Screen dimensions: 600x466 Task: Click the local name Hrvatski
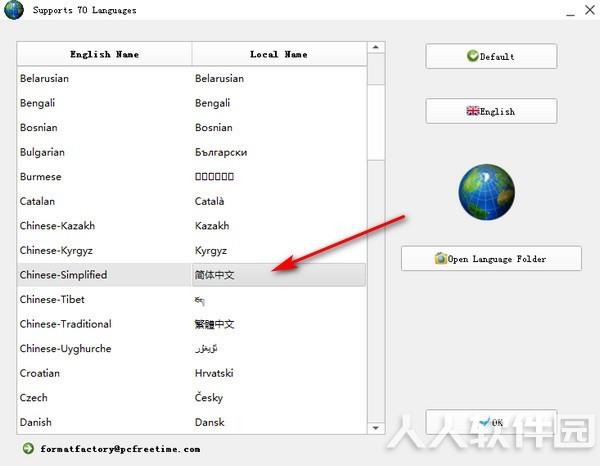[x=214, y=373]
